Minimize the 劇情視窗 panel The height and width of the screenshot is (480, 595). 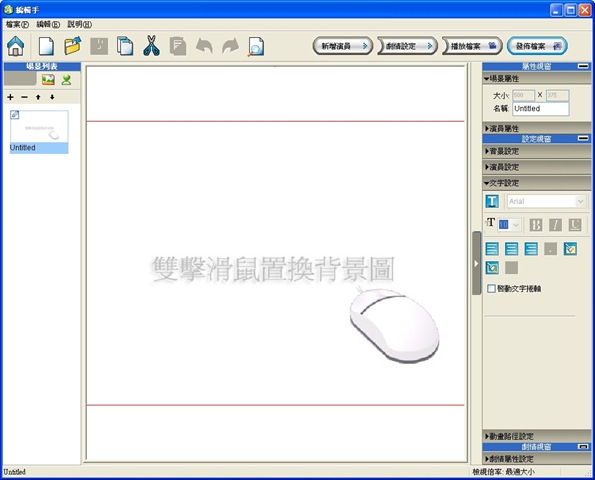pos(583,447)
